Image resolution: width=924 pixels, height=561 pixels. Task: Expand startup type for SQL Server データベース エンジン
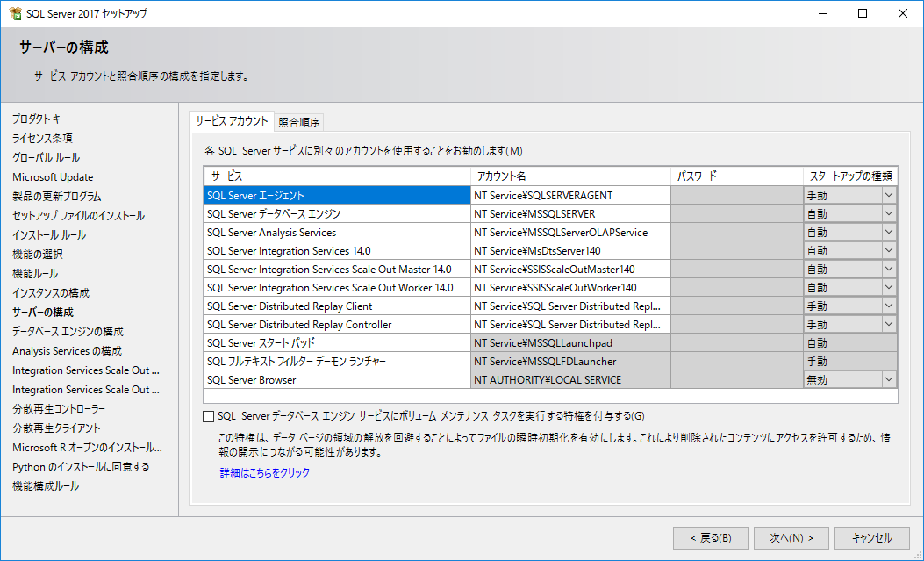(x=888, y=214)
